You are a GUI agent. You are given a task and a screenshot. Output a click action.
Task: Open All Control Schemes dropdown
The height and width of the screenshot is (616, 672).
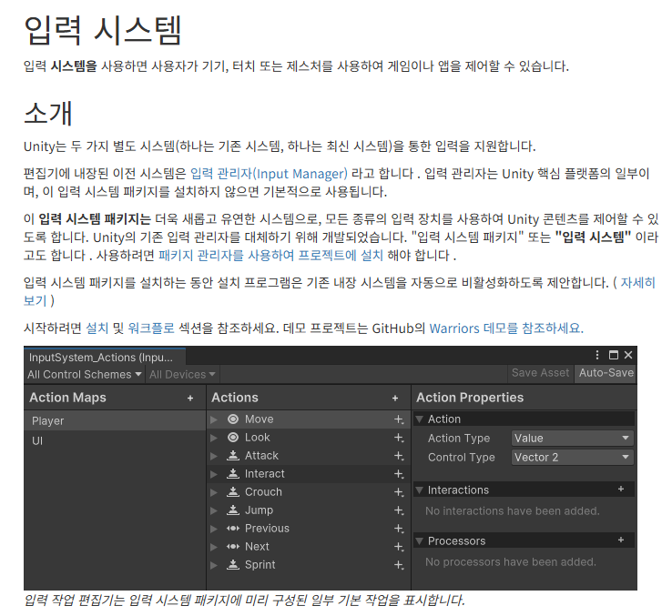pyautogui.click(x=85, y=375)
